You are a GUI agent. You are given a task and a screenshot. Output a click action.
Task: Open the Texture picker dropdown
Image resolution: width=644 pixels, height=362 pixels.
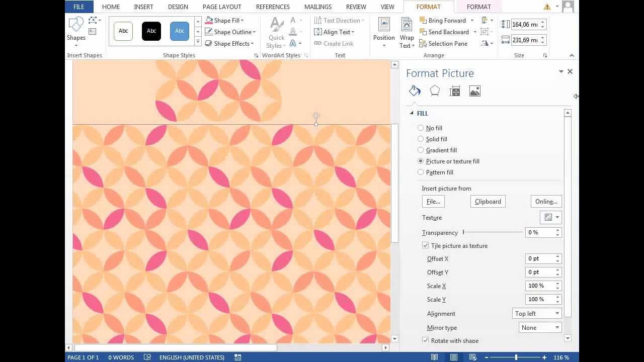click(550, 218)
